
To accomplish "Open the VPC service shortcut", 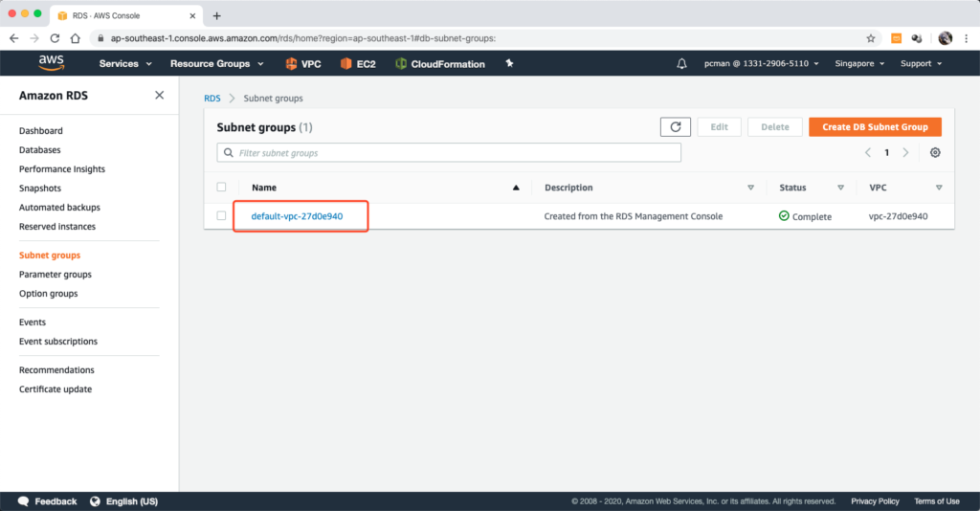I will pos(303,64).
